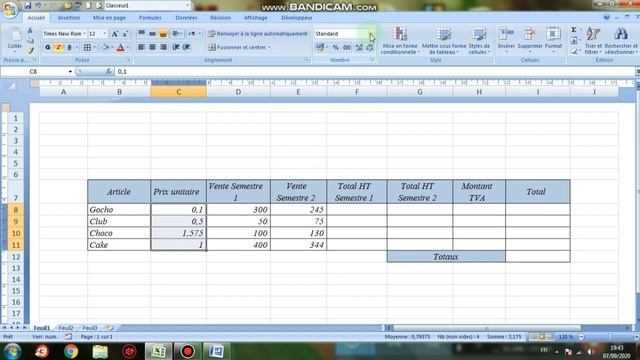
Task: Toggle italic (I) formatting
Action: [58, 47]
